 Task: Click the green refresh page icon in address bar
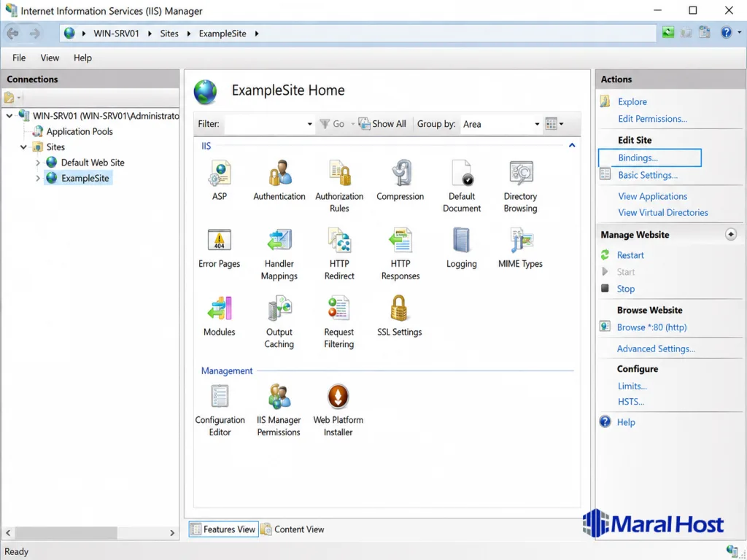[668, 32]
